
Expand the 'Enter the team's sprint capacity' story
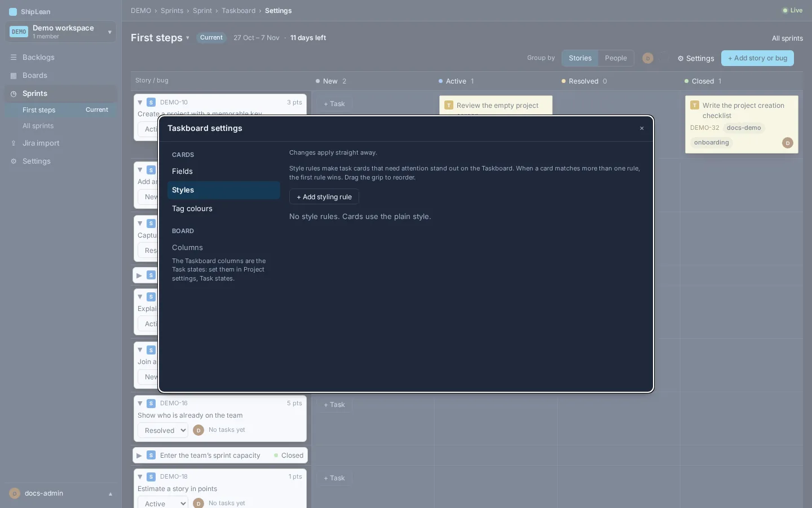click(139, 456)
